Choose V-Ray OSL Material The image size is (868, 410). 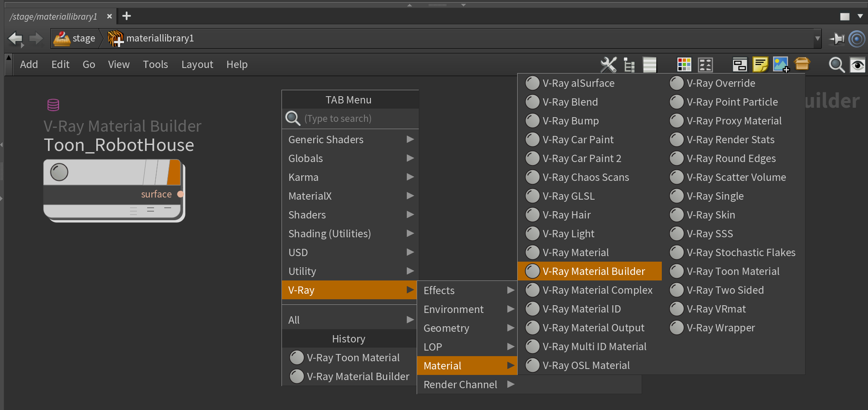click(590, 365)
